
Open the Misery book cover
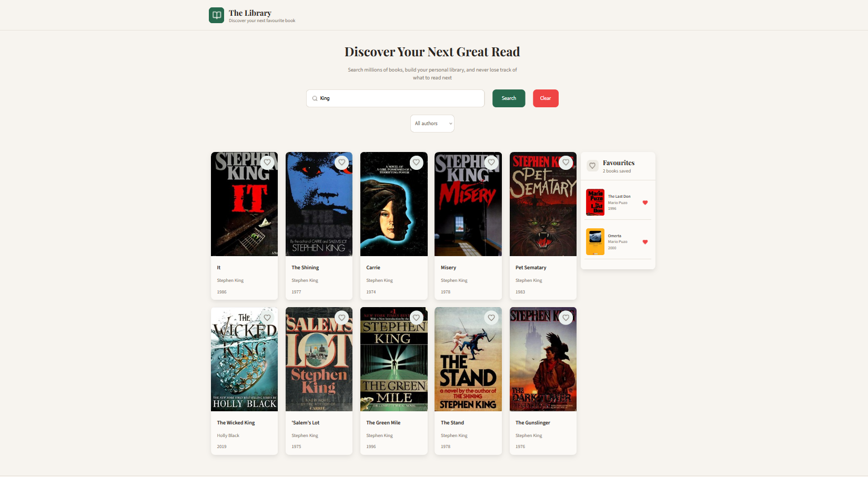[468, 204]
